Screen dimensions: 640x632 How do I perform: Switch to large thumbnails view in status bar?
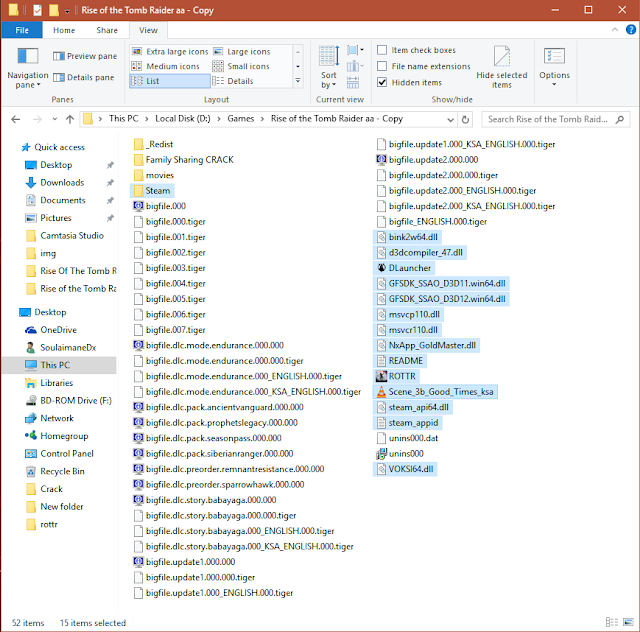(628, 622)
